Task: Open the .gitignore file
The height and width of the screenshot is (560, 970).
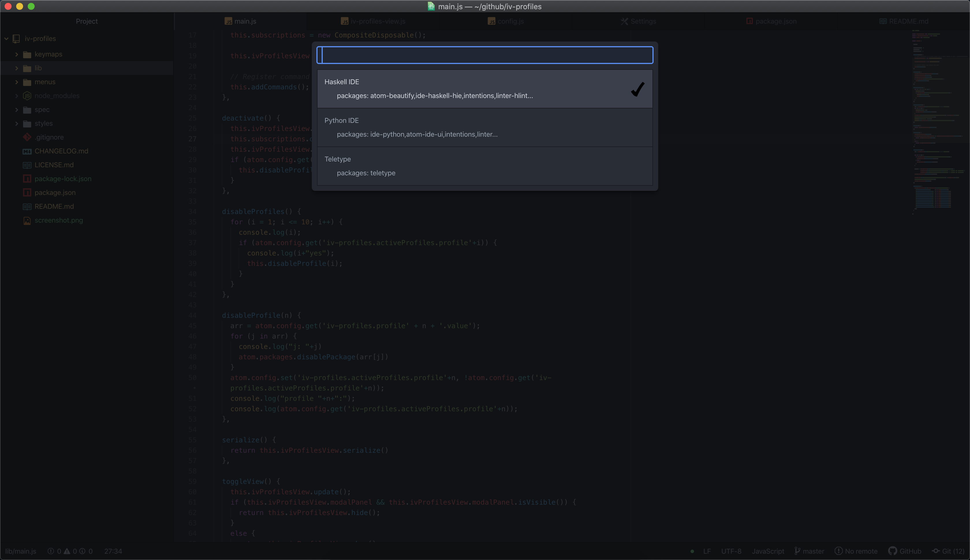Action: (49, 137)
